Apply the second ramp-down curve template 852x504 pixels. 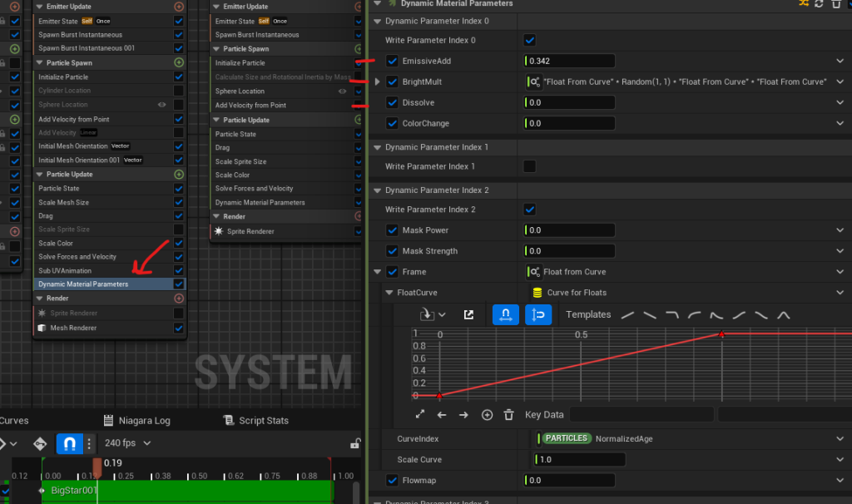pyautogui.click(x=650, y=315)
